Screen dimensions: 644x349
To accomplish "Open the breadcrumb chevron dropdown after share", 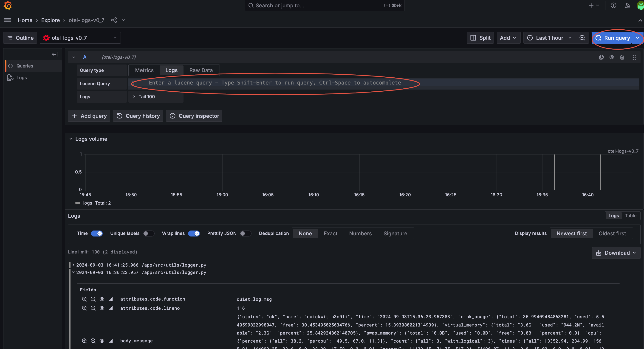I will tap(124, 20).
